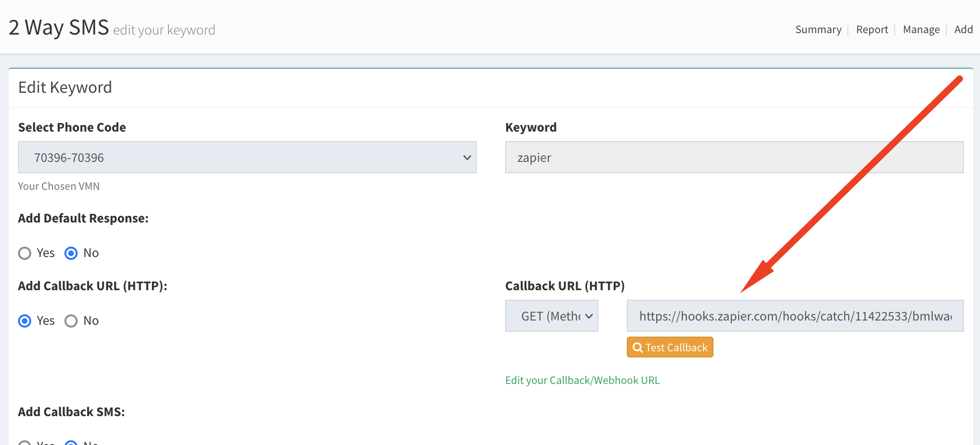980x445 pixels.
Task: Click the Callback URL input field
Action: click(795, 316)
